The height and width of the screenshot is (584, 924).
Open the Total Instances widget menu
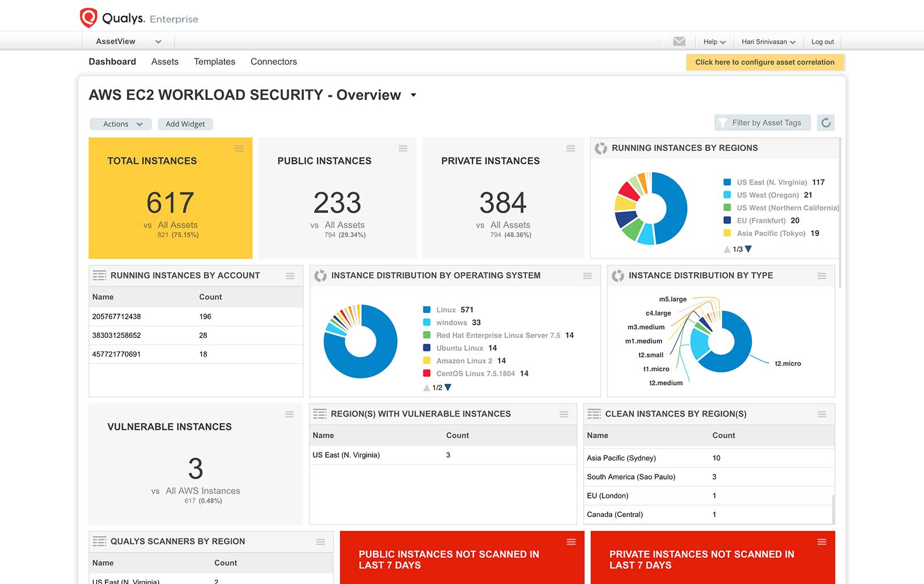coord(239,149)
